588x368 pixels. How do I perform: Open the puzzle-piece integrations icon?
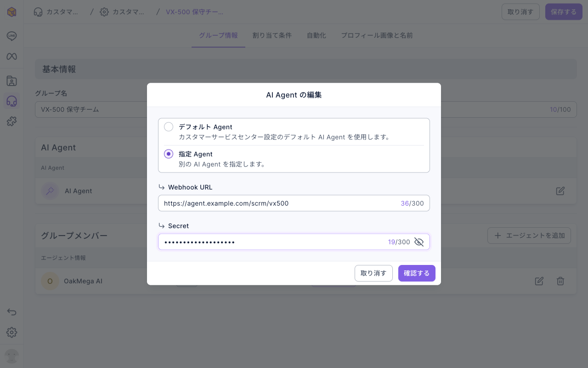click(12, 121)
